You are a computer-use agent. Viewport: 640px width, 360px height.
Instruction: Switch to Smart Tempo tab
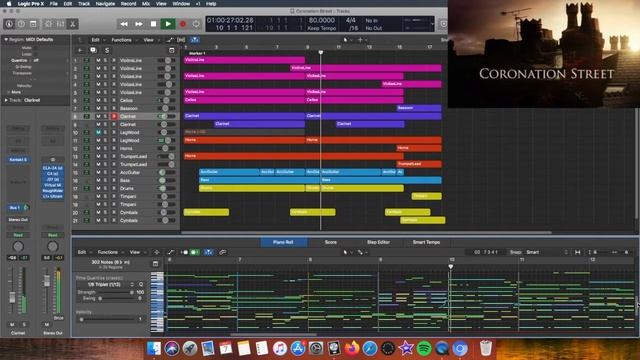pyautogui.click(x=426, y=242)
